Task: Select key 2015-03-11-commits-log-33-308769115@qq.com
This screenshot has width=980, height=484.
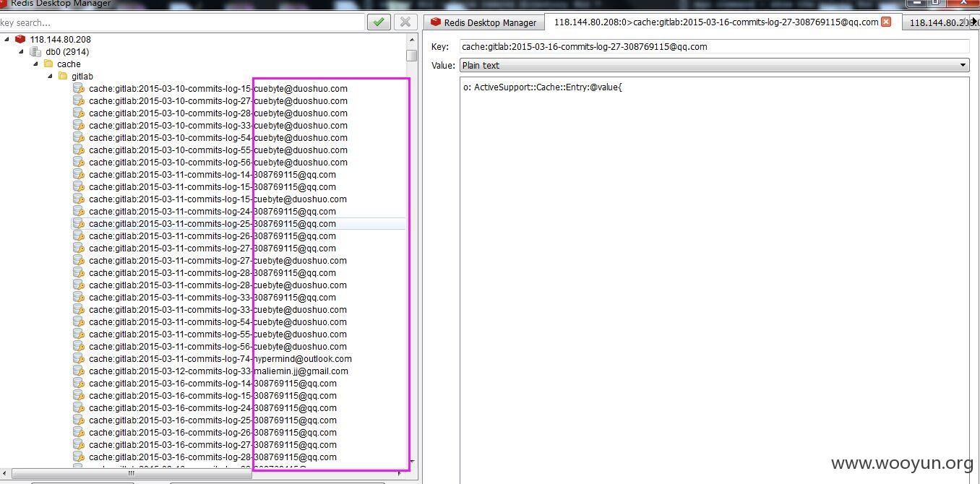Action: (x=212, y=297)
